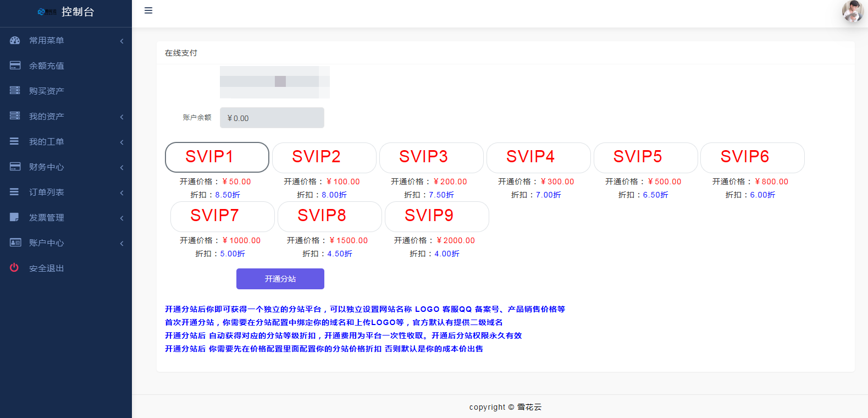Expand the 我的资产 submenu arrow
The width and height of the screenshot is (868, 418).
click(121, 117)
